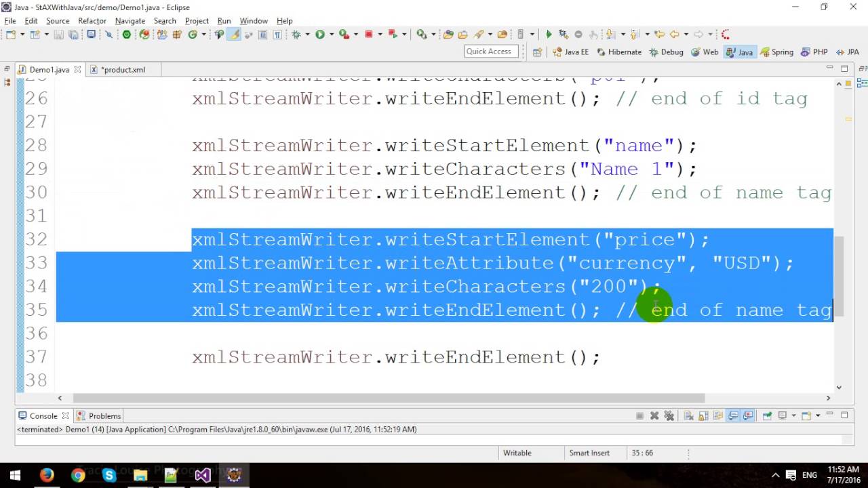Toggle Scroll Lock in Console

[x=704, y=415]
